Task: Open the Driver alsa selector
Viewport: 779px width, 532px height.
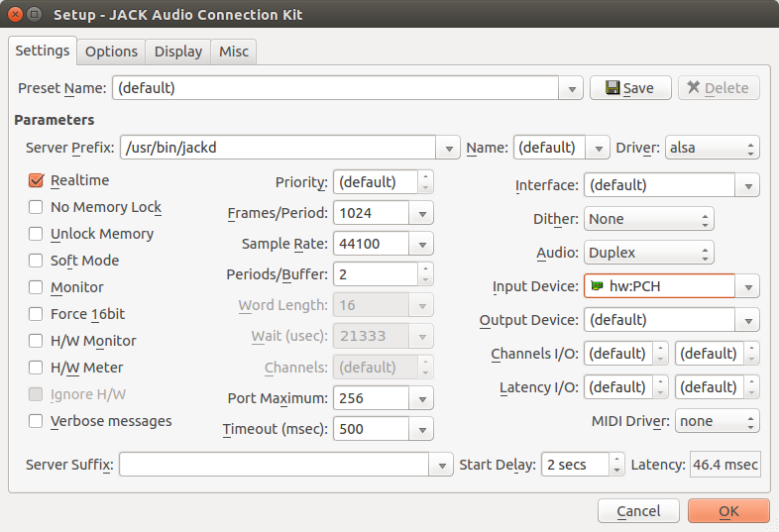Action: [x=713, y=148]
